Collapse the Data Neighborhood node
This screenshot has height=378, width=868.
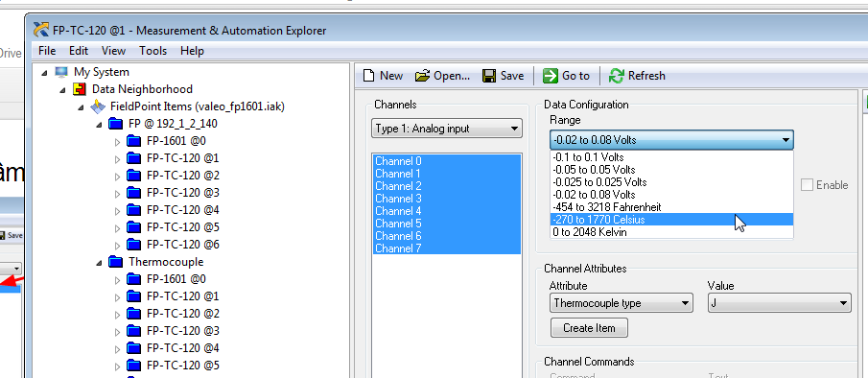(x=62, y=89)
